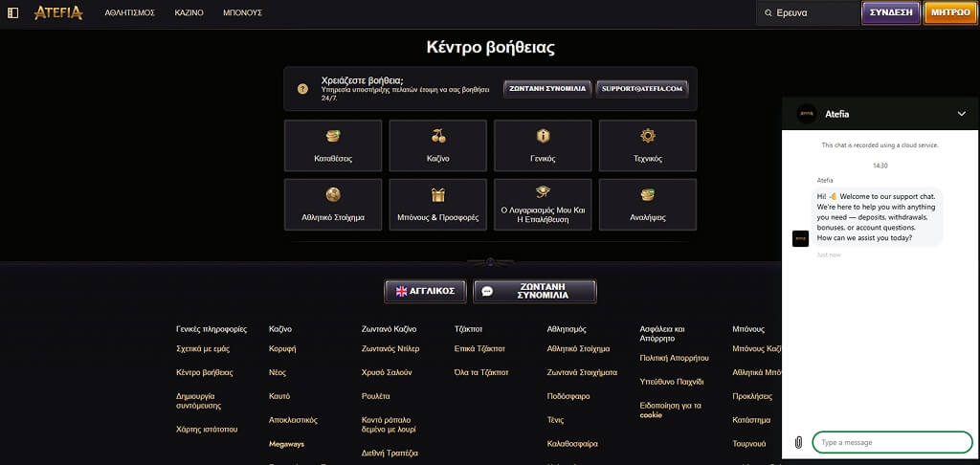Click the Υπεύθυνο Παιχνίδι link

tap(672, 381)
